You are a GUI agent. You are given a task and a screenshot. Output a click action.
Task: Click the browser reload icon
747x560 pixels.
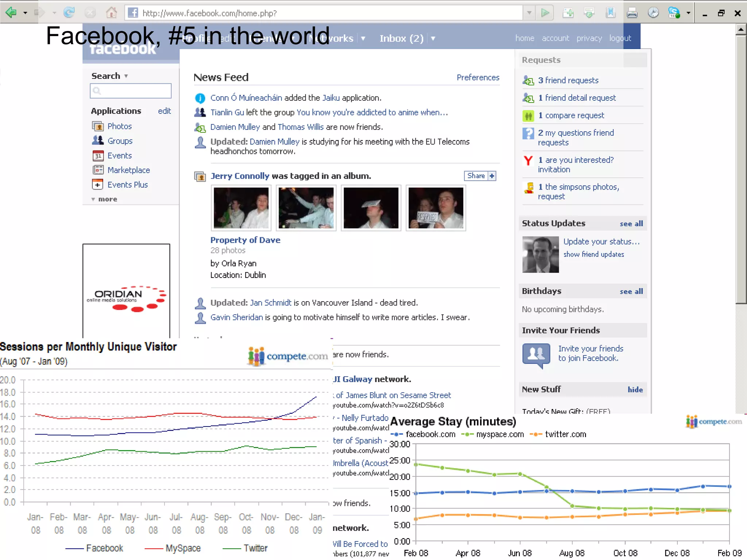tap(69, 13)
